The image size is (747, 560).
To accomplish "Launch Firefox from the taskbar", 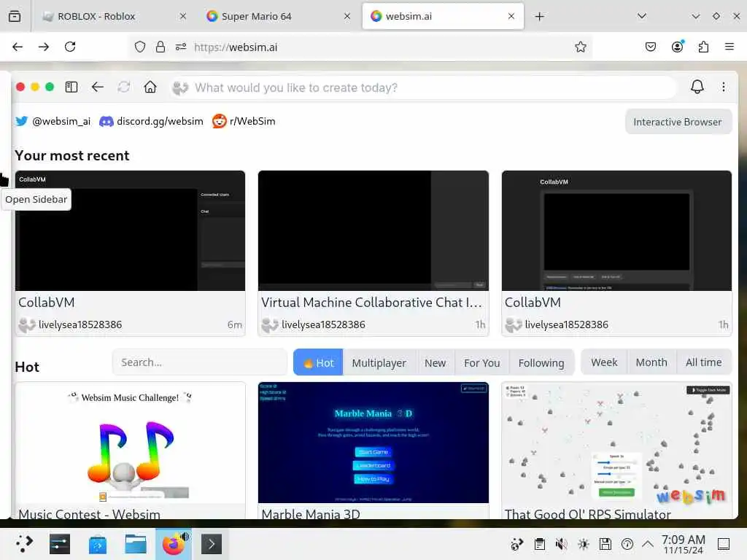I will pyautogui.click(x=174, y=544).
